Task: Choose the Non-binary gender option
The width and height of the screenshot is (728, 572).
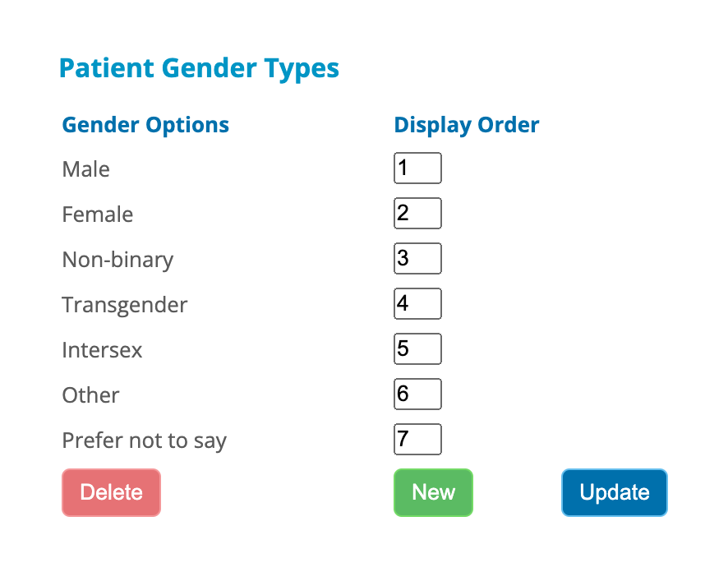Action: pyautogui.click(x=117, y=260)
